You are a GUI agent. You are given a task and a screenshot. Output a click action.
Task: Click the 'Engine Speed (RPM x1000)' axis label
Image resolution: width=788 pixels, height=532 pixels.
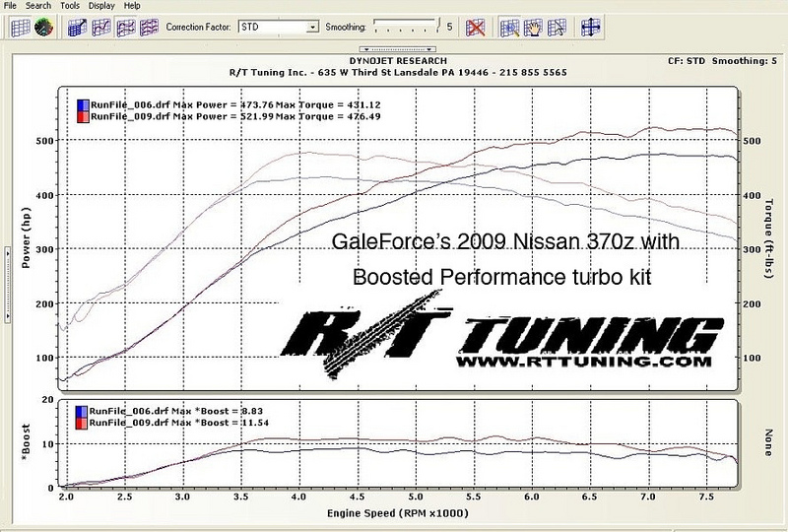pos(398,513)
